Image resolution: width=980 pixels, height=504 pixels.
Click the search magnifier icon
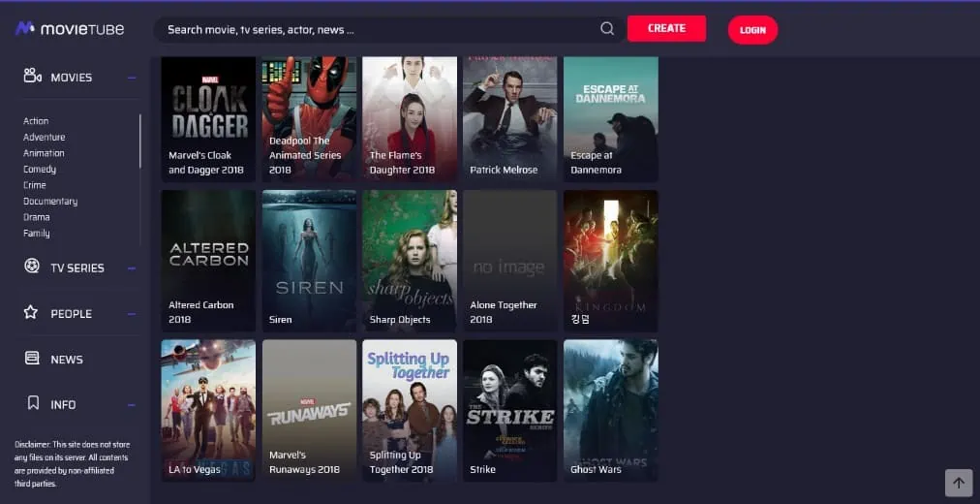tap(607, 29)
